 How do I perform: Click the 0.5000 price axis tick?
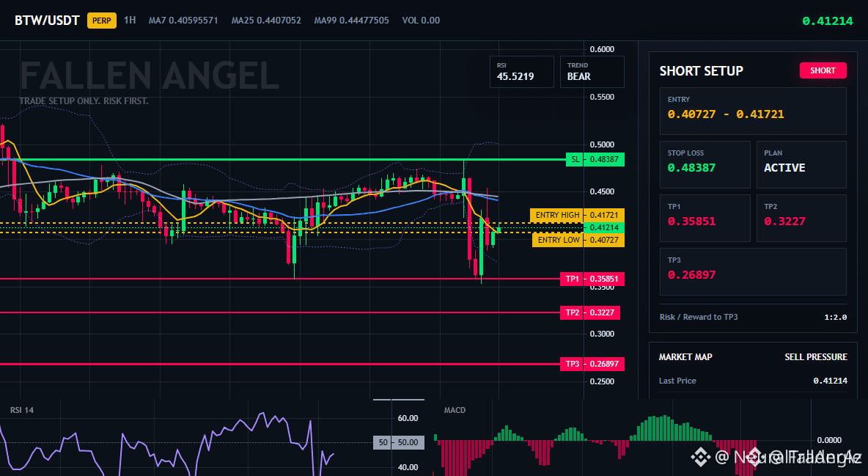coord(602,144)
